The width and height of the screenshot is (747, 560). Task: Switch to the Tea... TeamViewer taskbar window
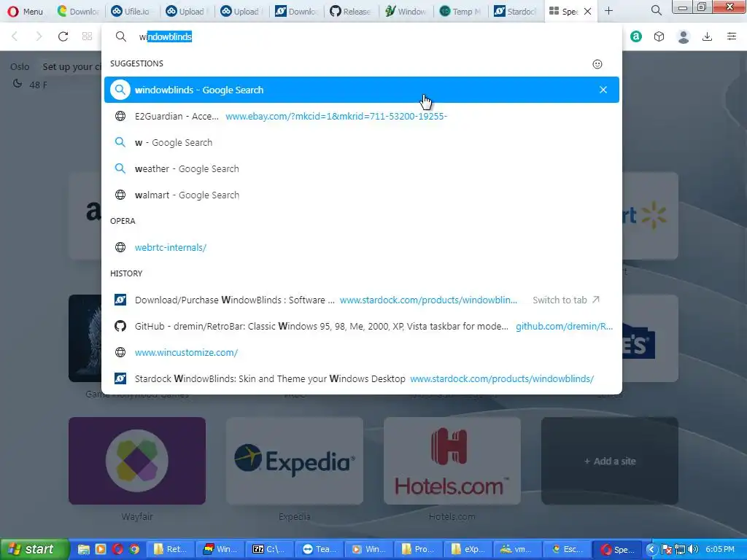pyautogui.click(x=320, y=549)
